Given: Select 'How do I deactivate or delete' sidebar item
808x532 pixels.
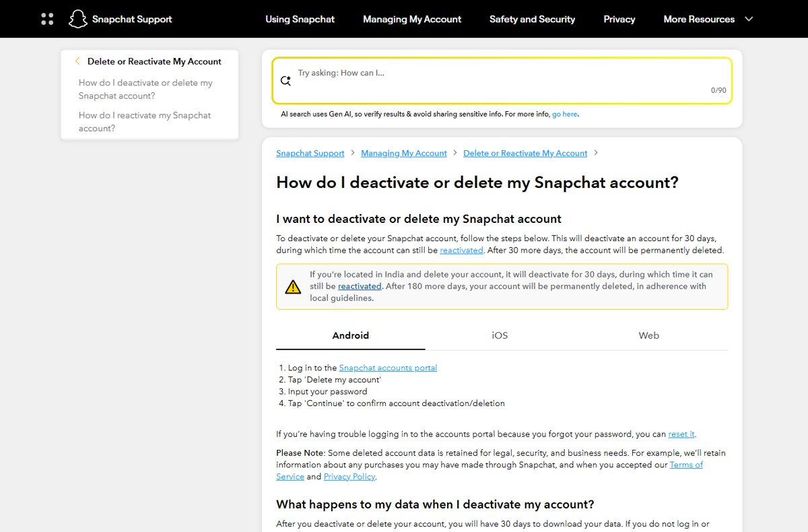Looking at the screenshot, I should point(145,89).
